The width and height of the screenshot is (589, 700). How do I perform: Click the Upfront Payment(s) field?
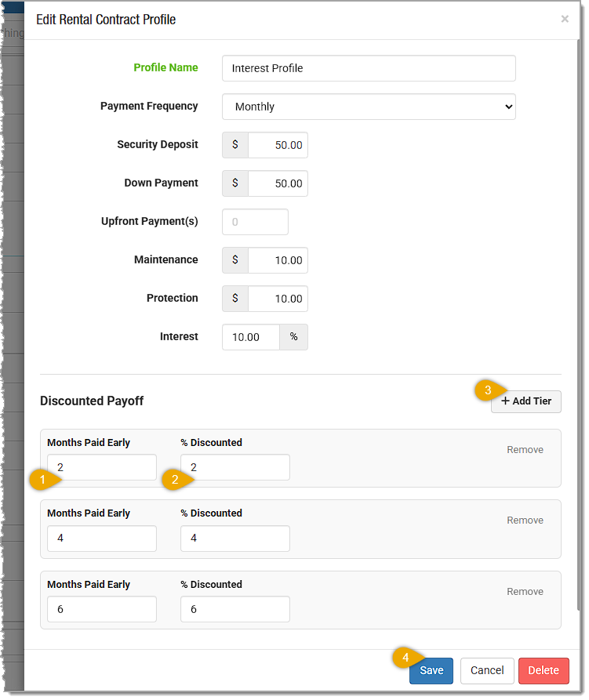[x=255, y=222]
